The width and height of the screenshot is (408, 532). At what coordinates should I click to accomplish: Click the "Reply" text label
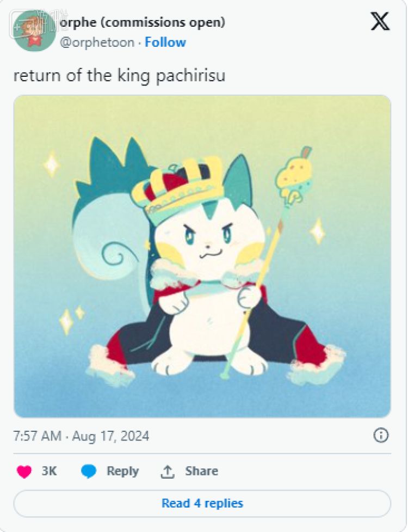[122, 472]
